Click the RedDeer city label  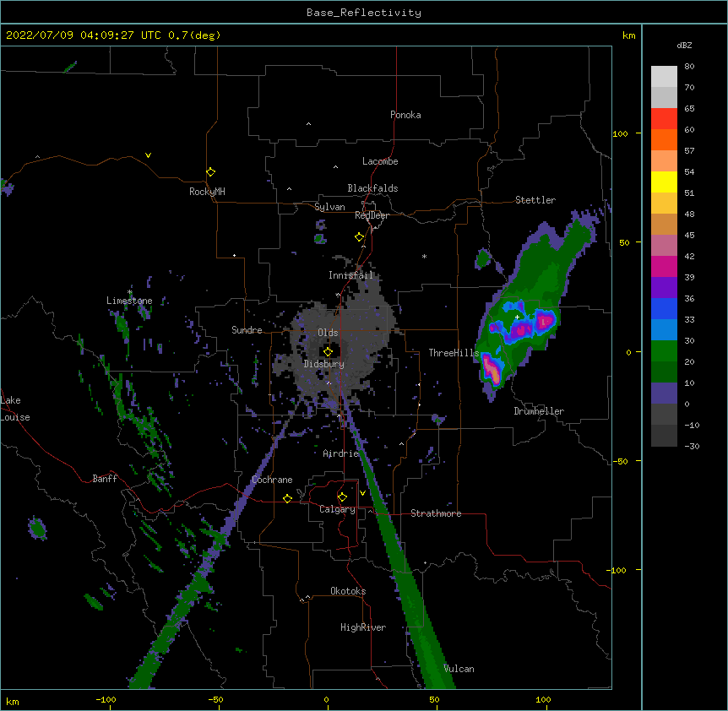(x=372, y=215)
